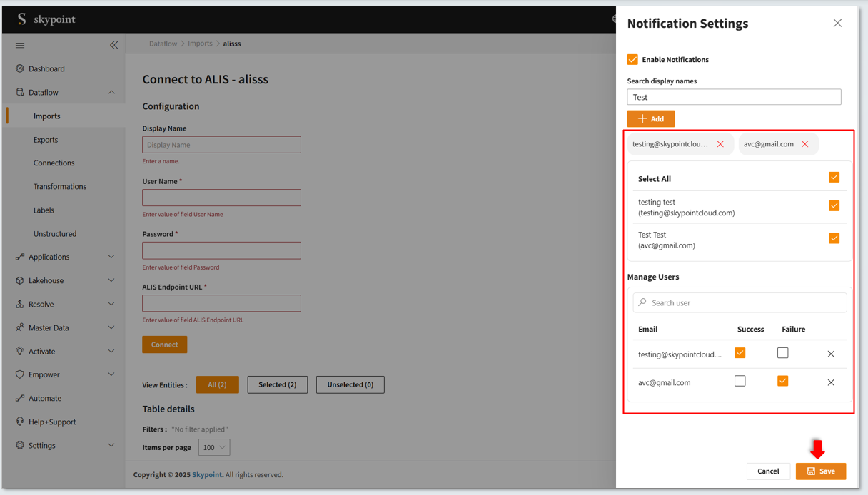Image resolution: width=868 pixels, height=495 pixels.
Task: Check Success checkbox for avc@gmail.com
Action: tap(740, 382)
